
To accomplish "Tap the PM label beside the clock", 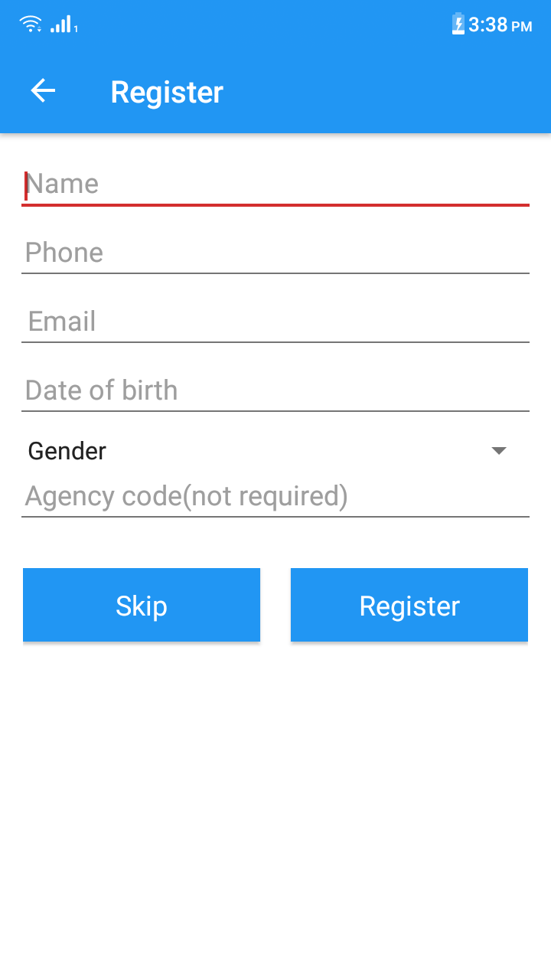I will point(522,27).
